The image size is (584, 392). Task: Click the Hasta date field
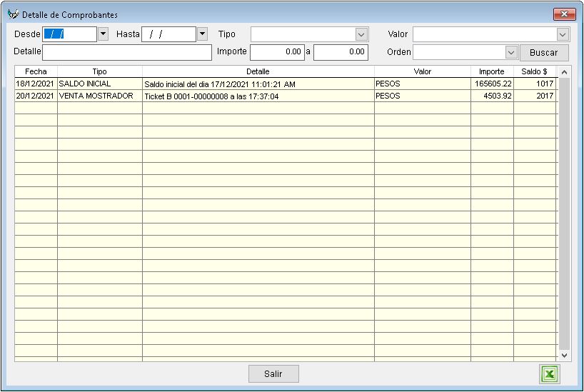(168, 34)
